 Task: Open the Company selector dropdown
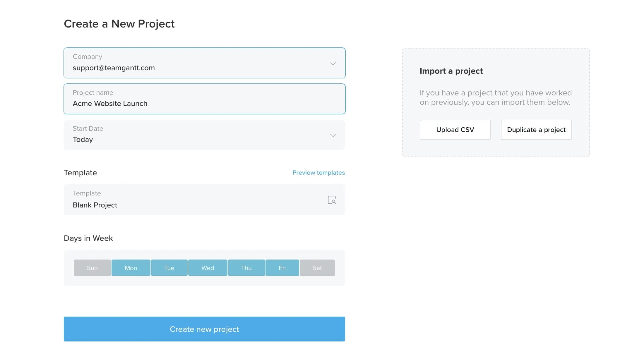coord(204,63)
